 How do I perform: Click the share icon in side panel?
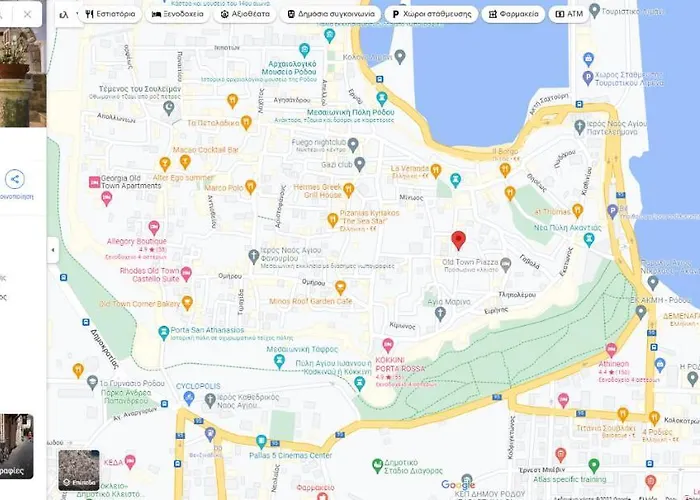[x=15, y=180]
